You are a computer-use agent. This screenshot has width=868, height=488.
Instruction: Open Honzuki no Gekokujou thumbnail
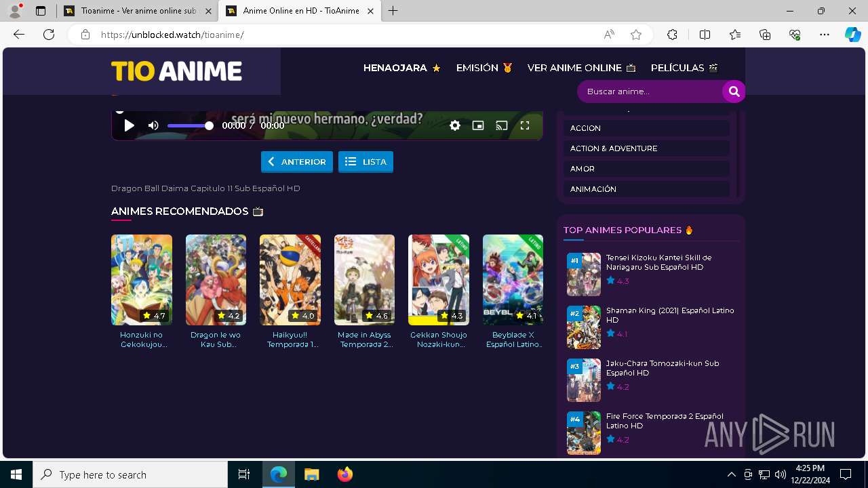point(142,280)
